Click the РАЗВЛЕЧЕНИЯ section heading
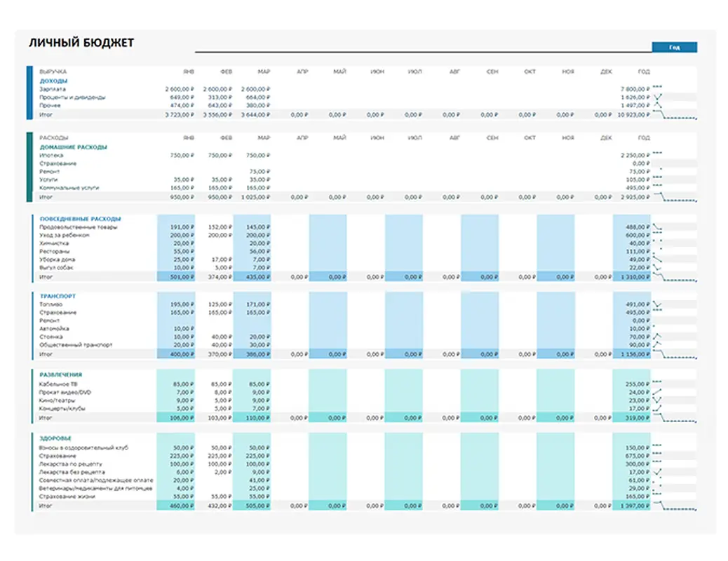Viewport: 728px width, 561px height. point(61,374)
